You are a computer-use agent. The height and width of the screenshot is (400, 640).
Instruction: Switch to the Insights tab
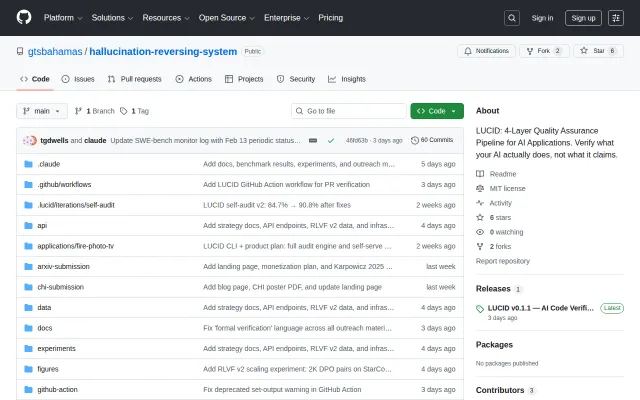click(347, 79)
